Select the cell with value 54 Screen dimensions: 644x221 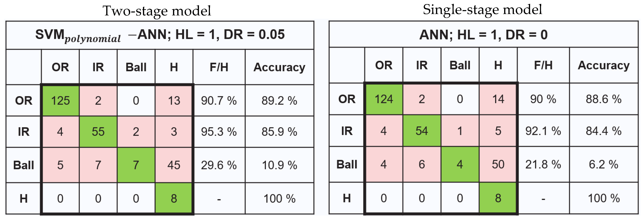(422, 131)
